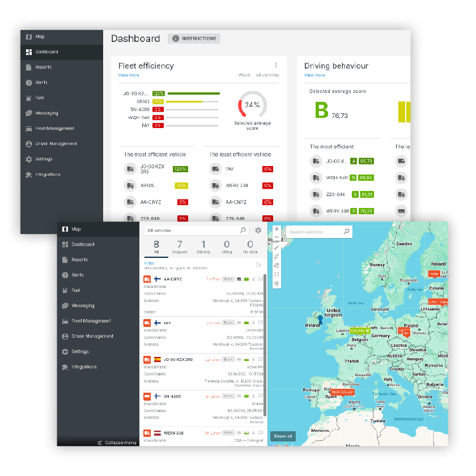
Task: Click the sort order icon beside Filter
Action: point(258,265)
